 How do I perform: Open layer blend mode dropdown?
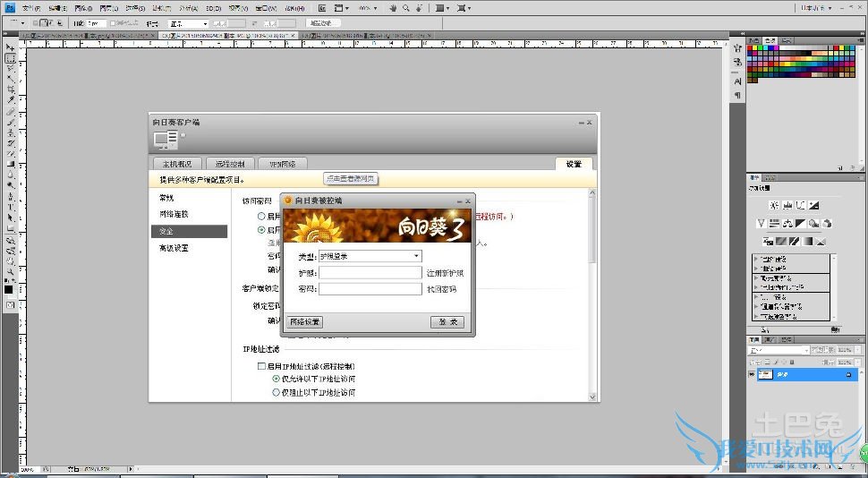coord(779,350)
